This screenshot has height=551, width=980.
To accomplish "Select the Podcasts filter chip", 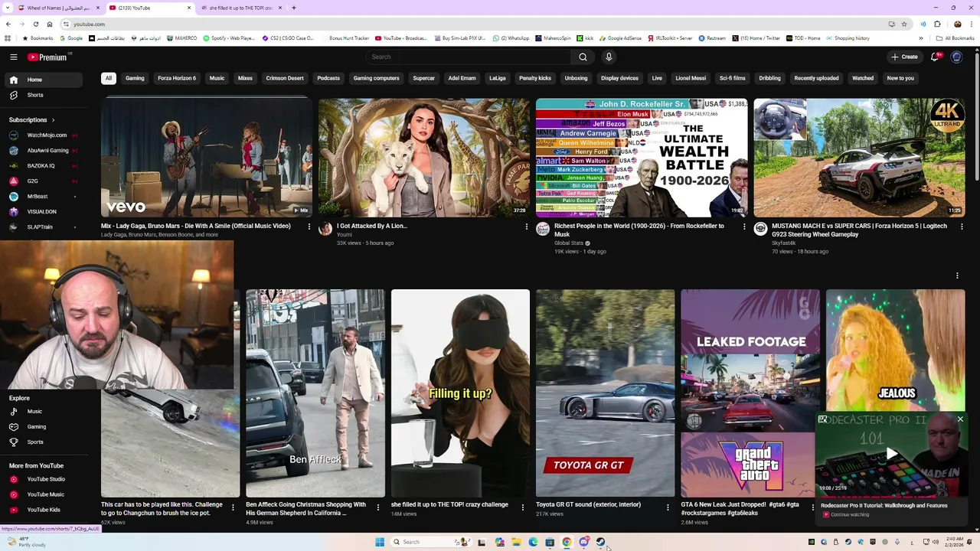I will pos(328,78).
